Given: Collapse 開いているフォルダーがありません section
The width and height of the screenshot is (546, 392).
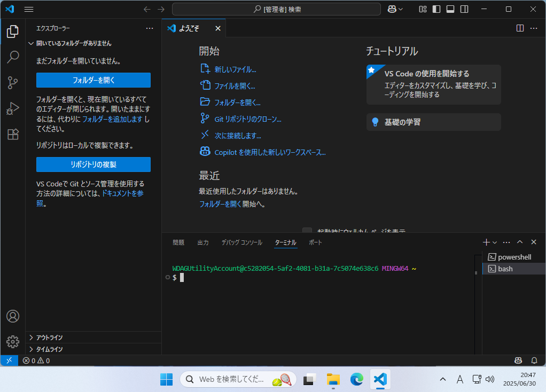Looking at the screenshot, I should [93, 43].
